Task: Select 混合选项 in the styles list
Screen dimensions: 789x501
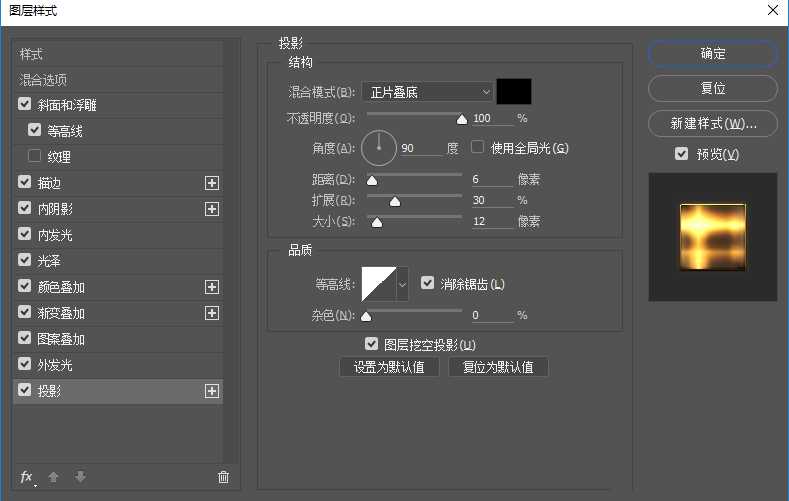Action: (44, 80)
